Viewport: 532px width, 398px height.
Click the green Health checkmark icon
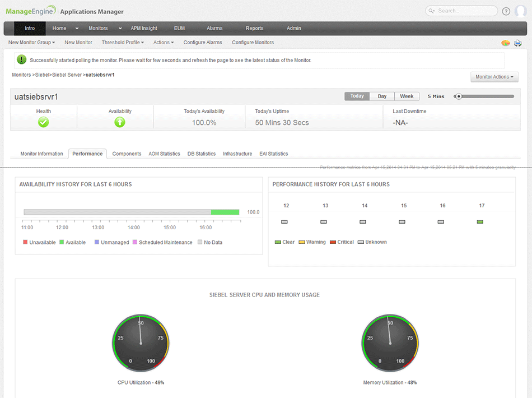(44, 122)
